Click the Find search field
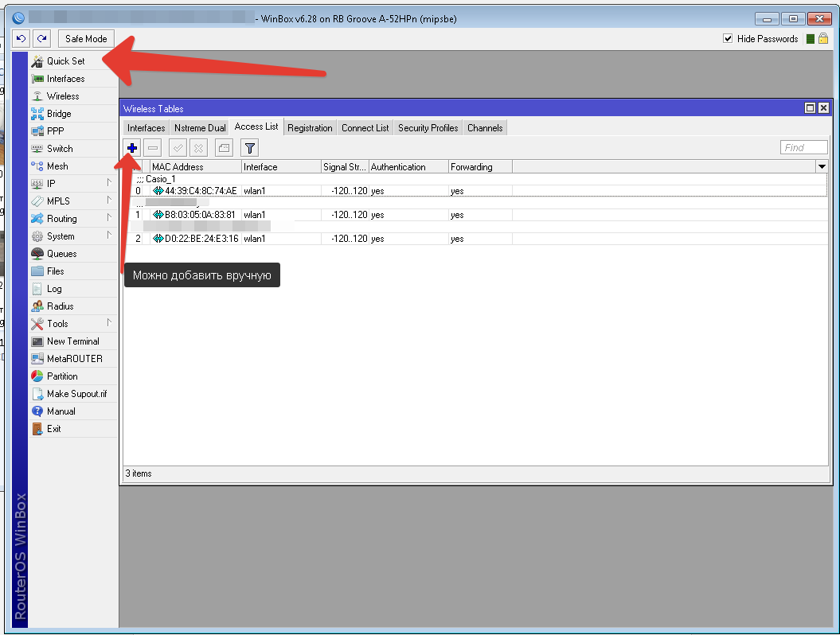840x635 pixels. (x=804, y=148)
